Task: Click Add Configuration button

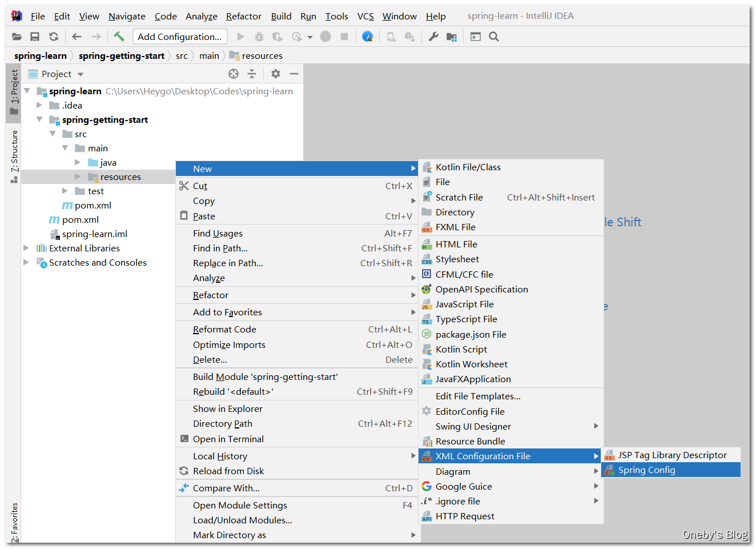Action: (x=180, y=37)
